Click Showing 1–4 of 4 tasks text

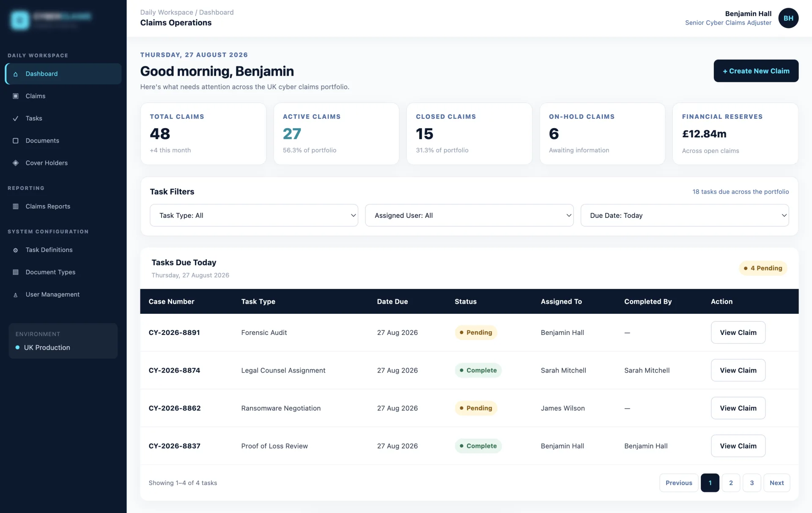[183, 483]
